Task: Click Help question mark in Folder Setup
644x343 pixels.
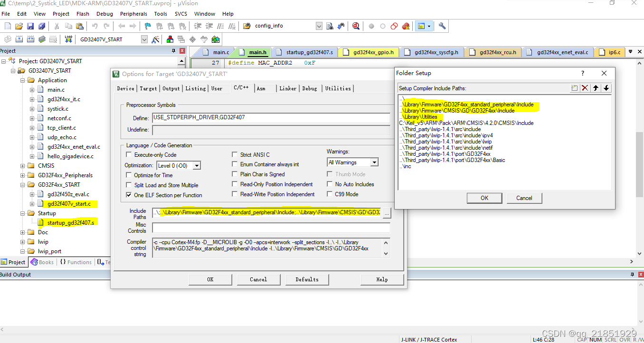Action: click(583, 73)
